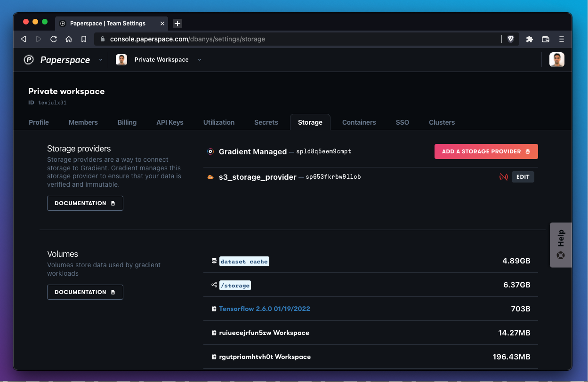This screenshot has height=382, width=588.
Task: Open Brave shields lion icon
Action: tap(510, 39)
